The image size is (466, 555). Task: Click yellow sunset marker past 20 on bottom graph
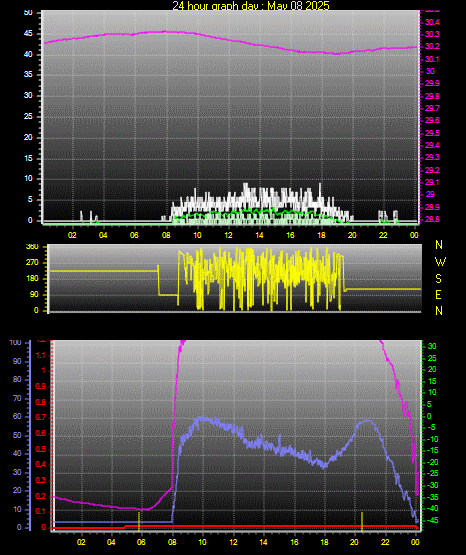tap(362, 521)
